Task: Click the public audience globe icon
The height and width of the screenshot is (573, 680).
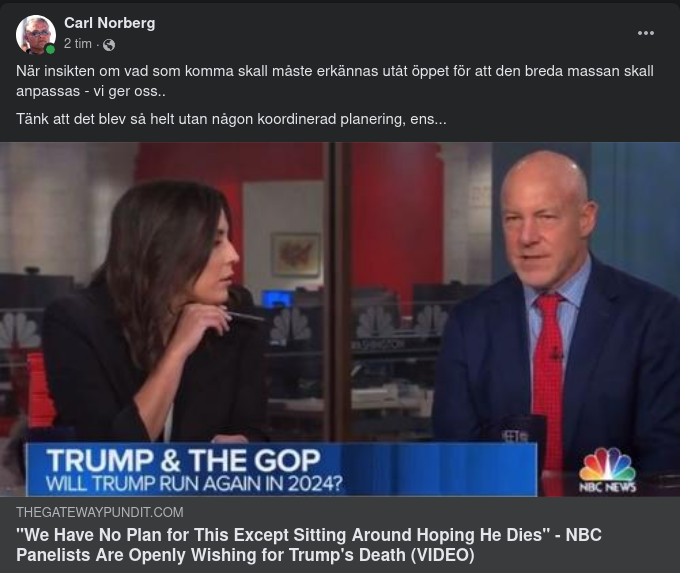Action: coord(109,45)
